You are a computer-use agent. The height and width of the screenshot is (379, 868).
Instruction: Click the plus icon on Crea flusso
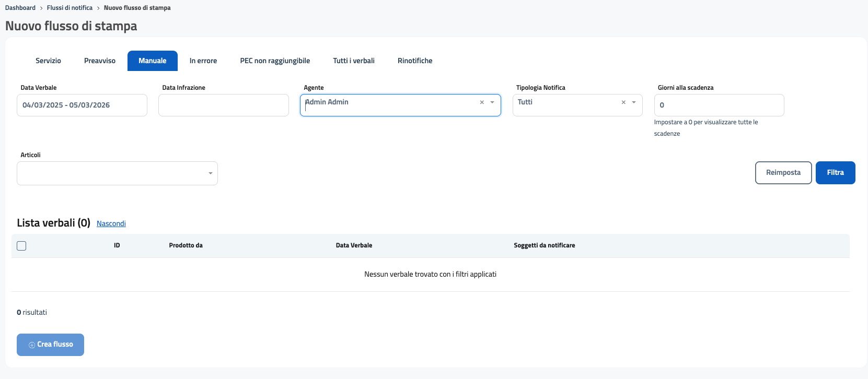[x=32, y=345]
